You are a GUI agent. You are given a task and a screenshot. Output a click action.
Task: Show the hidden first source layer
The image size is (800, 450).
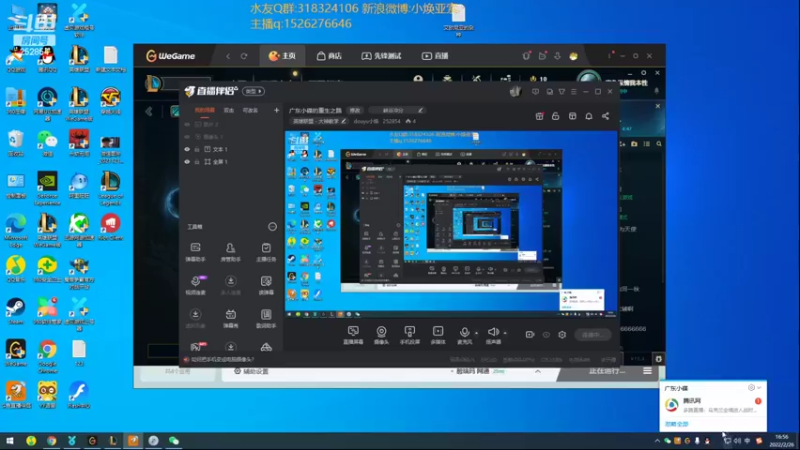[187, 124]
